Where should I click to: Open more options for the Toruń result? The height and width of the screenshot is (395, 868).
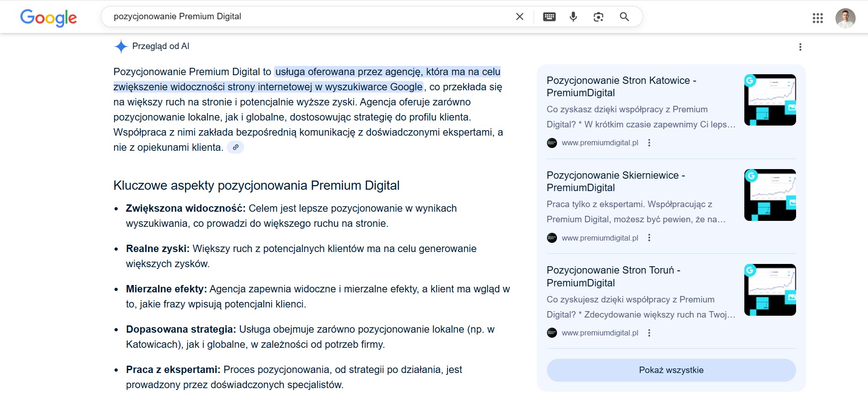(649, 333)
